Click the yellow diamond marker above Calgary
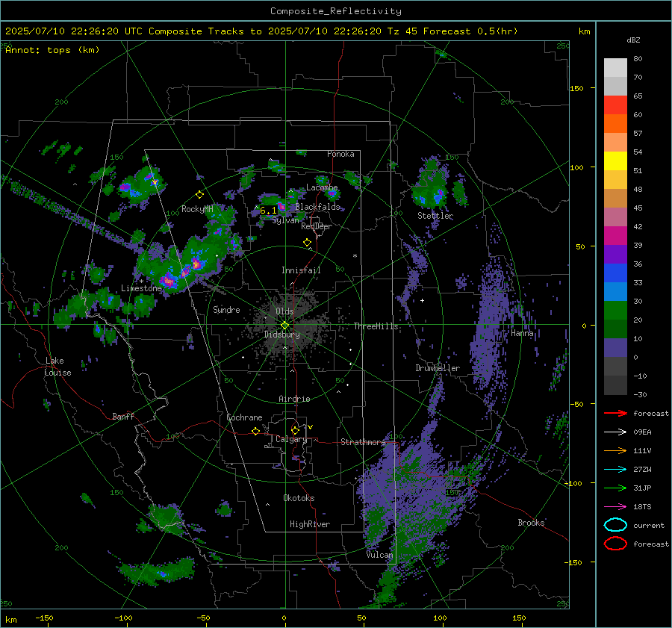 coord(295,430)
